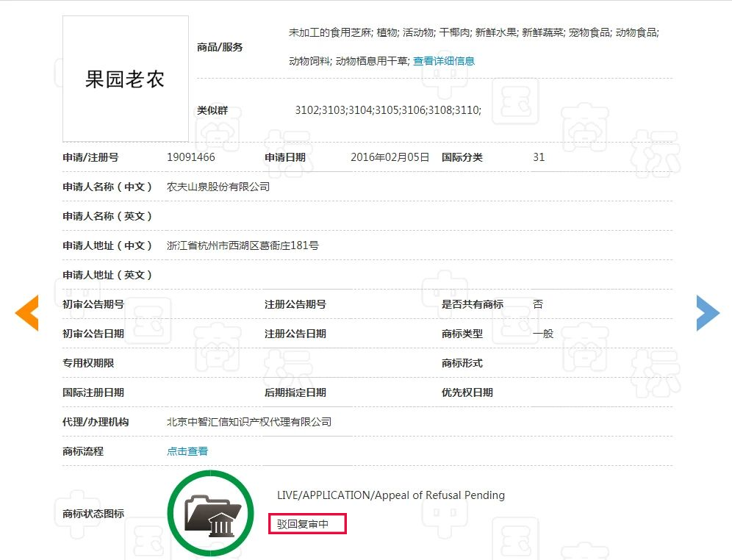Image resolution: width=732 pixels, height=560 pixels.
Task: Click the 商品/服务 description text
Action: (474, 32)
